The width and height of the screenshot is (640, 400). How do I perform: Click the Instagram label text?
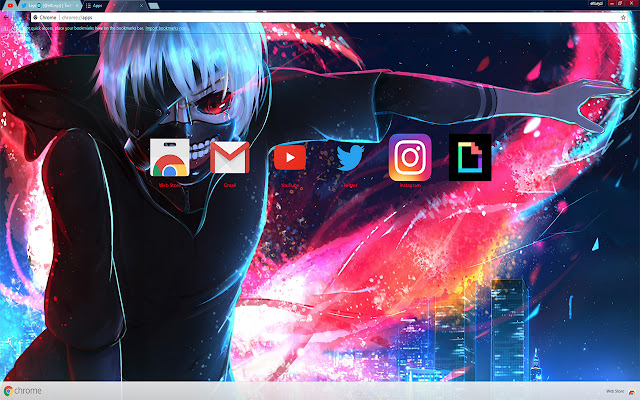click(410, 185)
